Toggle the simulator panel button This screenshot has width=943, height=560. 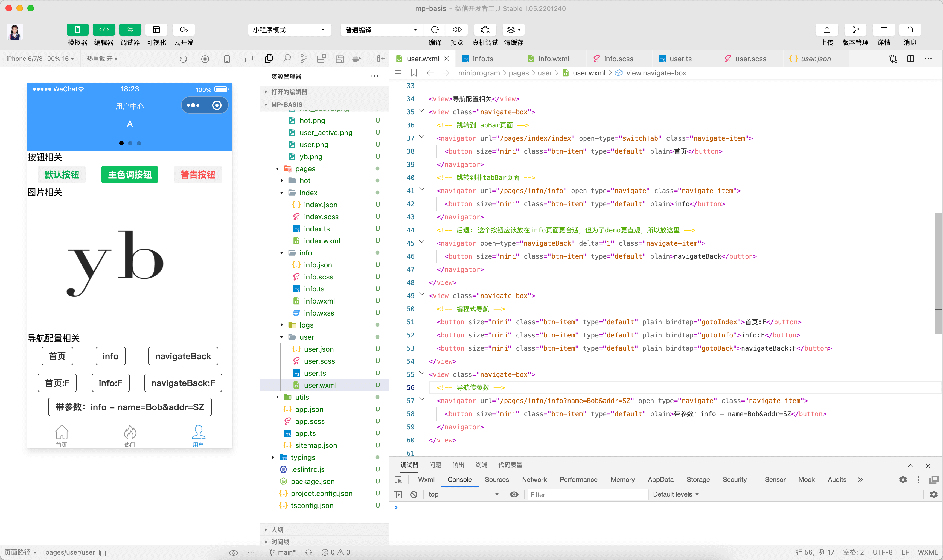[77, 30]
